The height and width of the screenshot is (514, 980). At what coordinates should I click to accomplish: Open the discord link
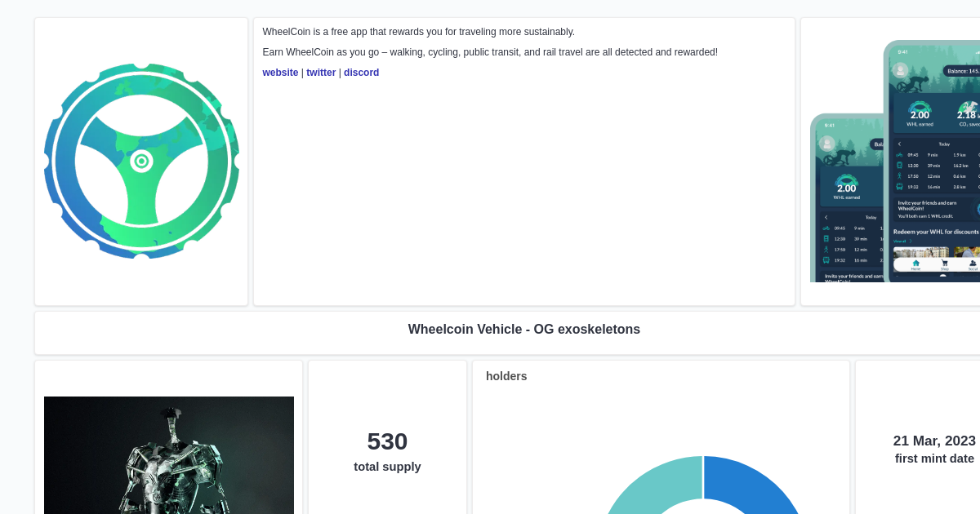click(x=361, y=73)
